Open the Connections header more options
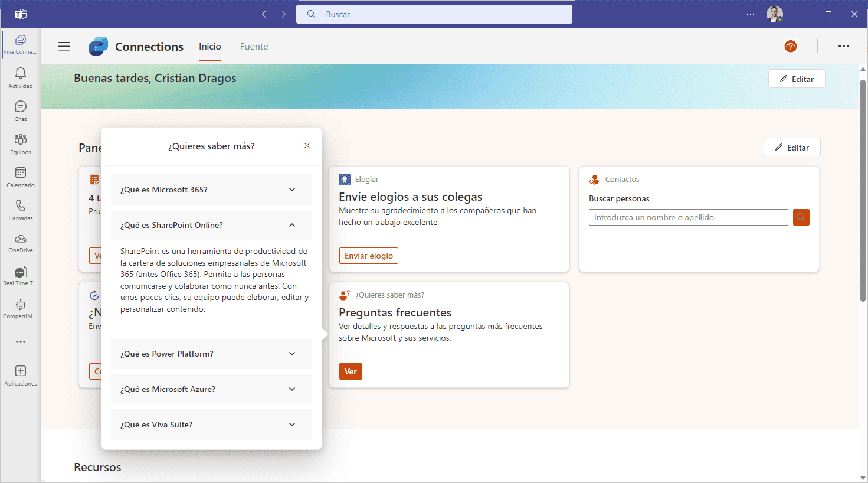The height and width of the screenshot is (483, 868). click(844, 46)
